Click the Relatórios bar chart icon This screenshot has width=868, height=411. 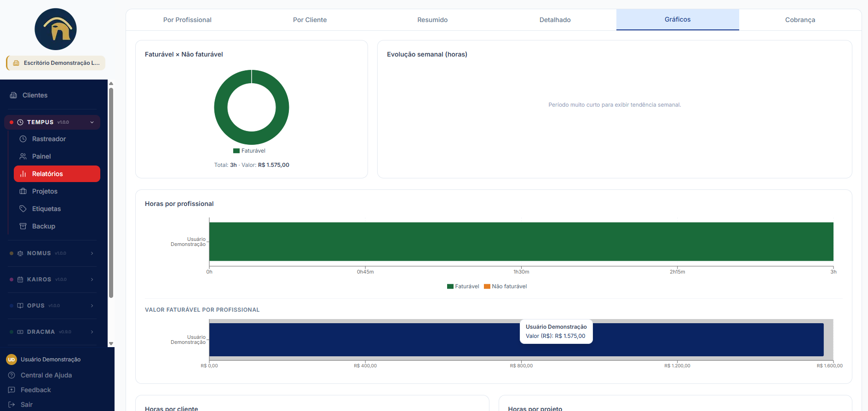click(x=23, y=174)
